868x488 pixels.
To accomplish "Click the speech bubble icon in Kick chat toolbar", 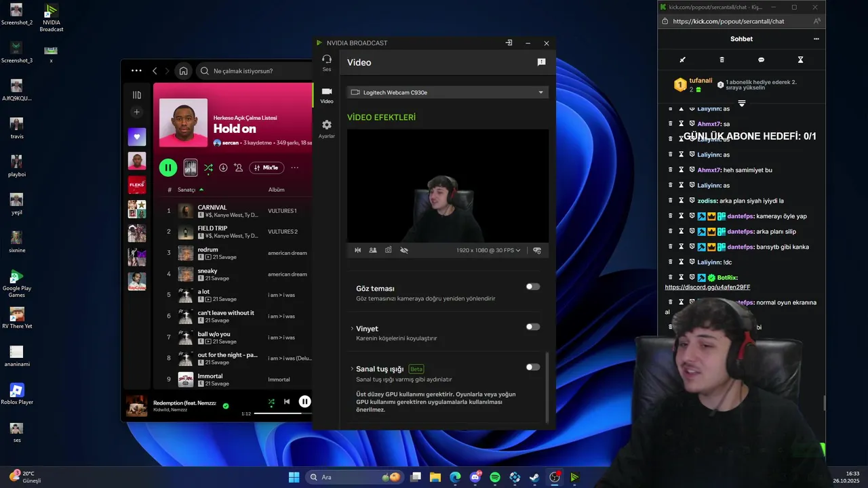I will (x=761, y=60).
